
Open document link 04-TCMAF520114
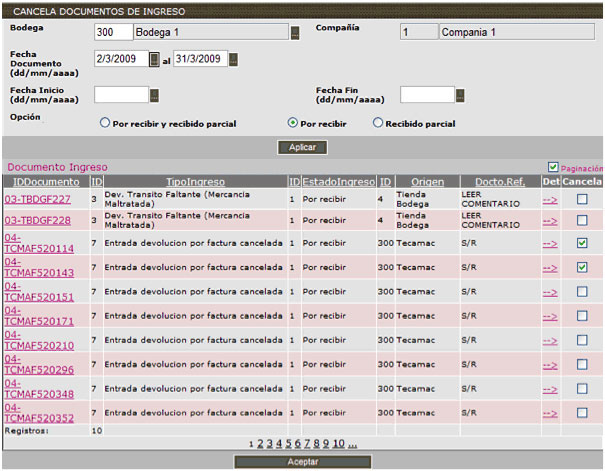(x=39, y=243)
